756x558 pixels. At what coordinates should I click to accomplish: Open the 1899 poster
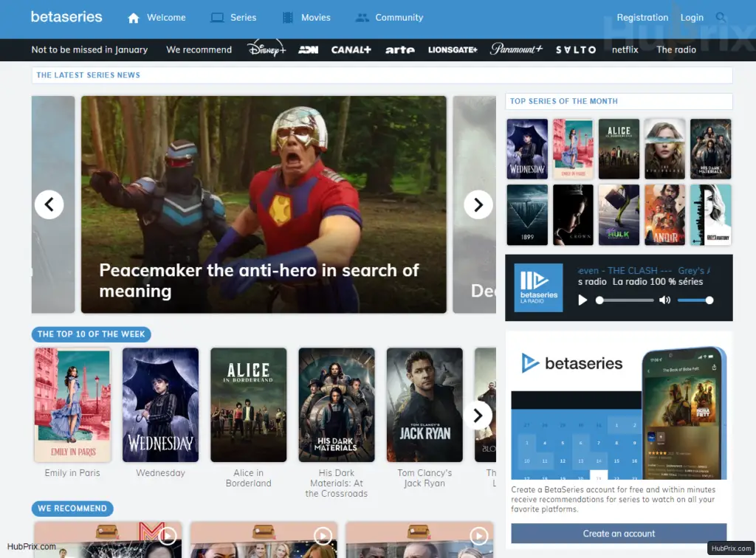click(x=527, y=215)
